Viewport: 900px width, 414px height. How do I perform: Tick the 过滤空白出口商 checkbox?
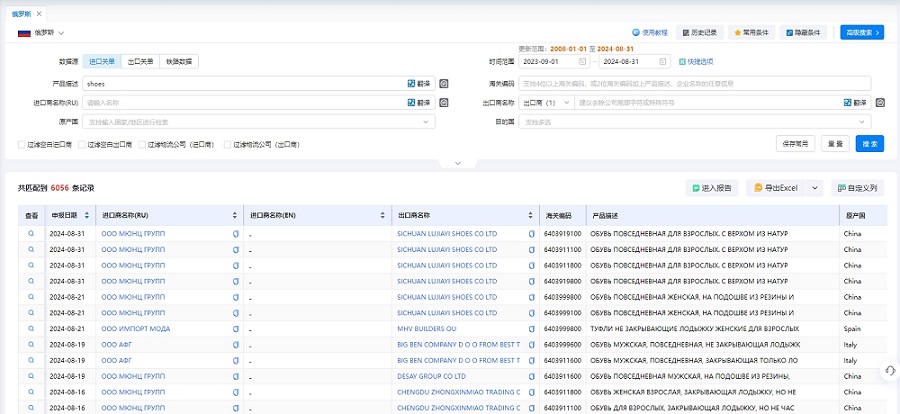click(82, 144)
